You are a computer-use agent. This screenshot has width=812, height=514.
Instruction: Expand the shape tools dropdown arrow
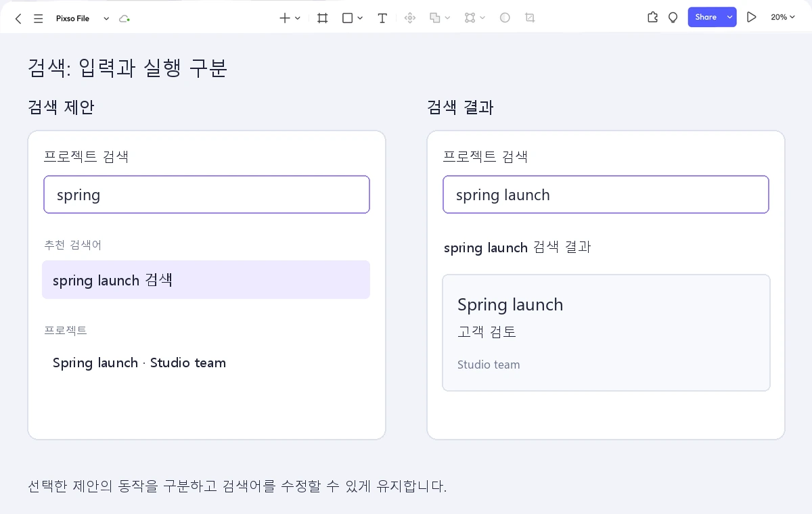point(360,18)
